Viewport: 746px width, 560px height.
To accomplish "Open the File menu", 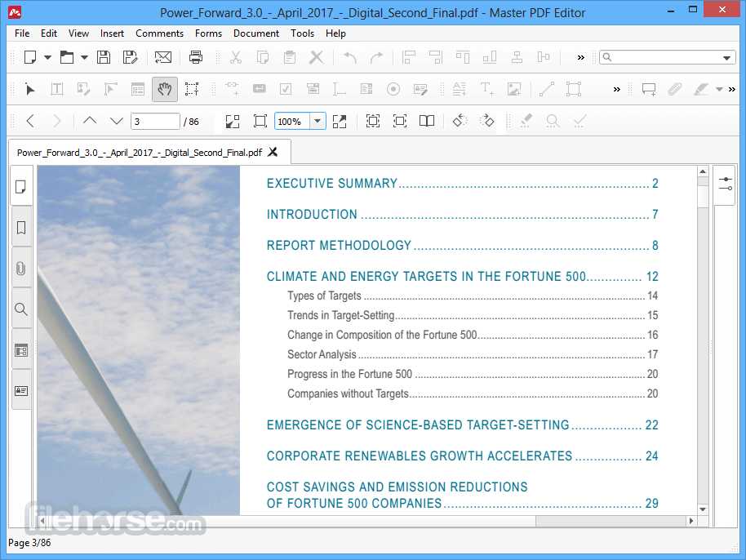I will [x=22, y=33].
